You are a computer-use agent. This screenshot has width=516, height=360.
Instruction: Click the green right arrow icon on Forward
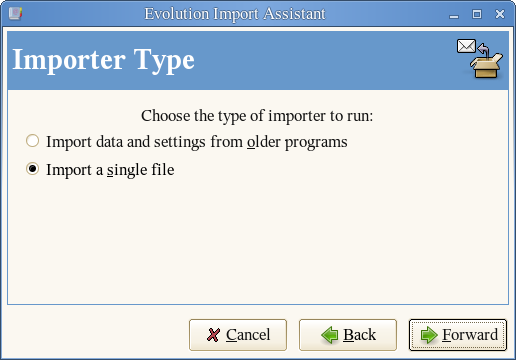tap(429, 335)
